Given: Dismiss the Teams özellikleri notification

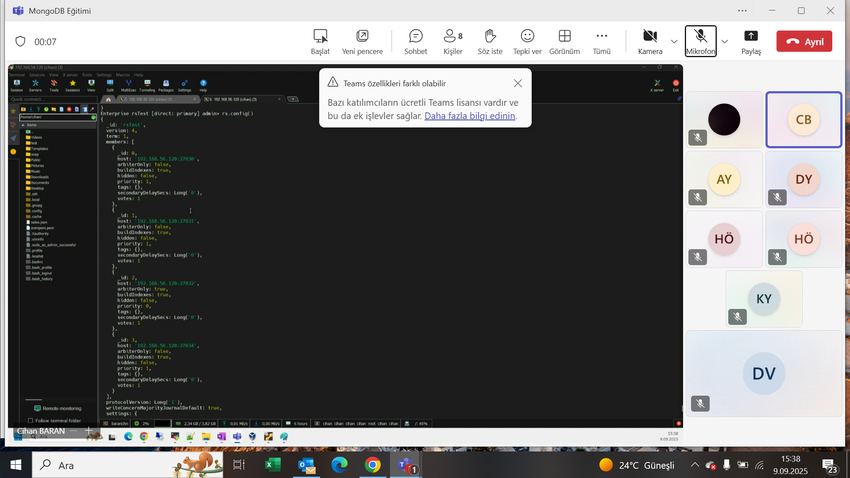Looking at the screenshot, I should (x=518, y=83).
